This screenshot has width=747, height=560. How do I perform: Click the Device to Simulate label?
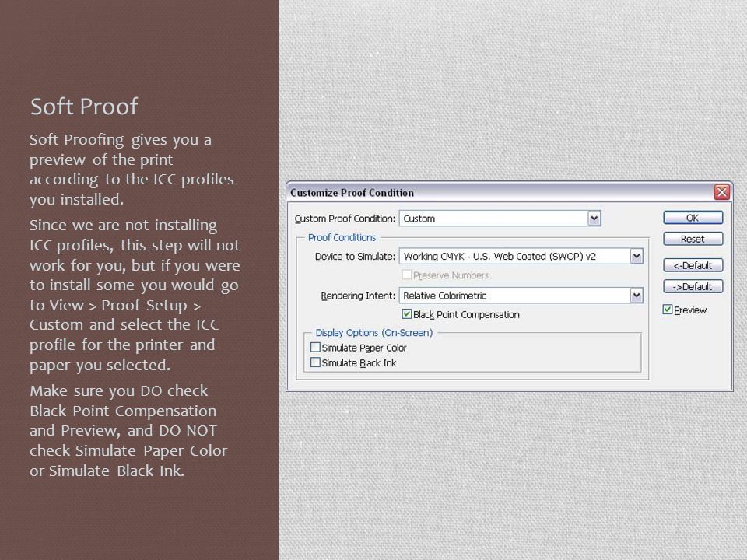pos(355,256)
